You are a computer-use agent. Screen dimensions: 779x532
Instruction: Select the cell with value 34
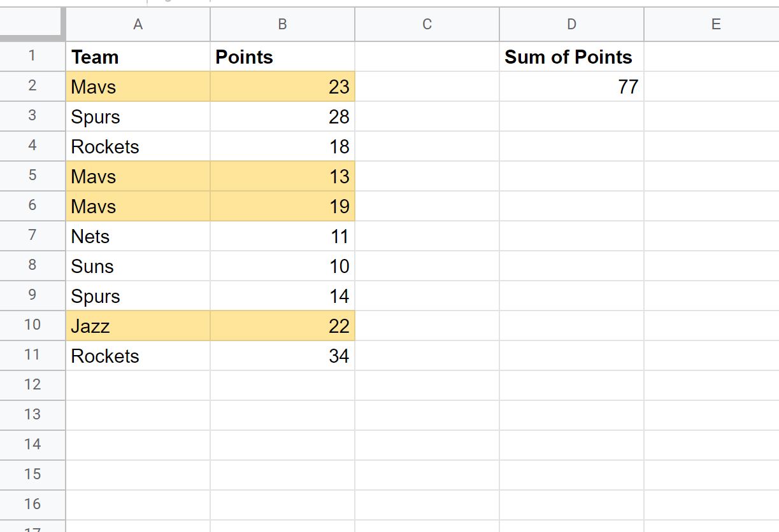(282, 356)
